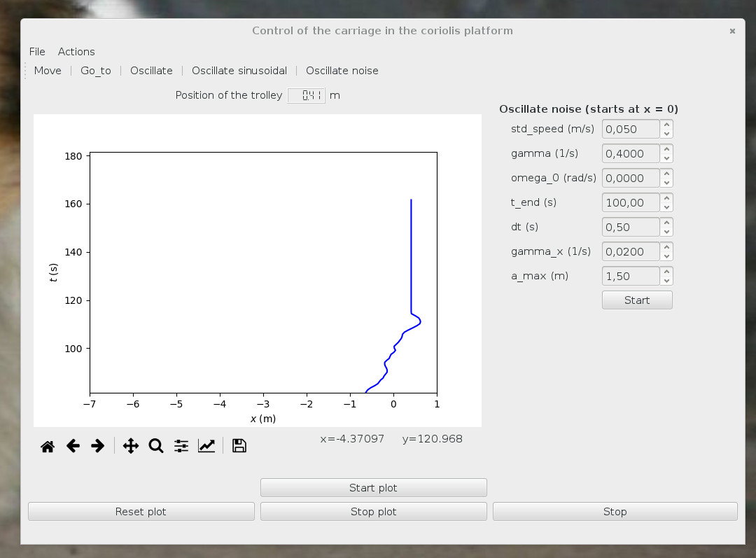Open the File menu
This screenshot has height=558, width=756.
point(37,52)
